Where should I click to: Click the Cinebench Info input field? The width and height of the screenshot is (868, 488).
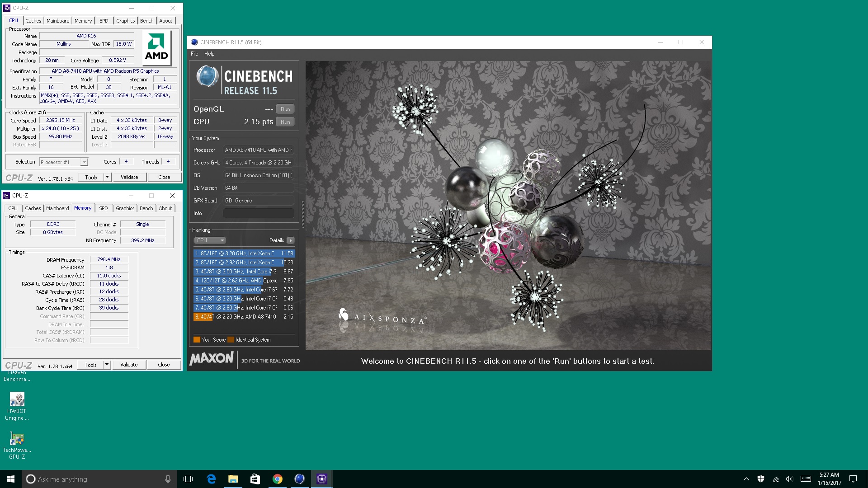coord(258,213)
